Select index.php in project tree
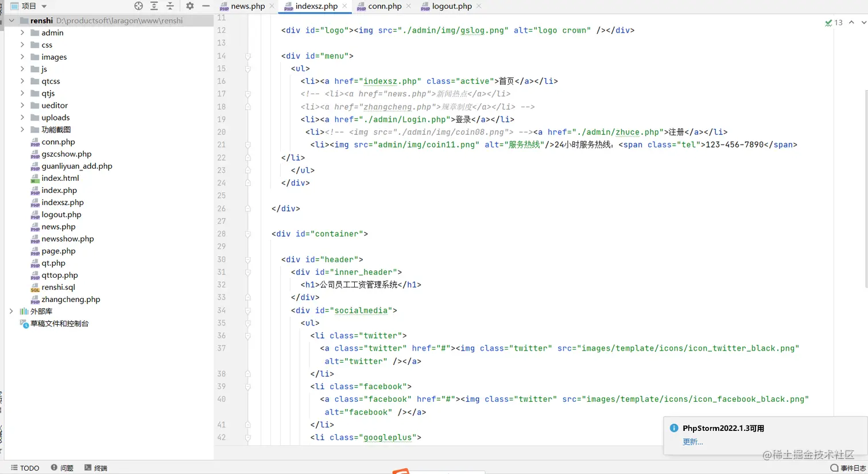The image size is (868, 474). tap(59, 190)
